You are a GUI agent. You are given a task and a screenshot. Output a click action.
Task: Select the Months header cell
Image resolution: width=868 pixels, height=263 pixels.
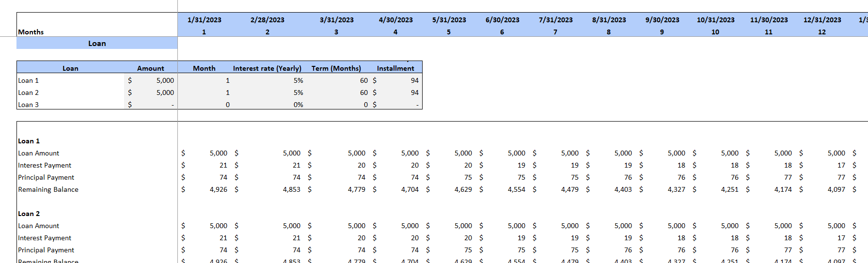(x=31, y=32)
